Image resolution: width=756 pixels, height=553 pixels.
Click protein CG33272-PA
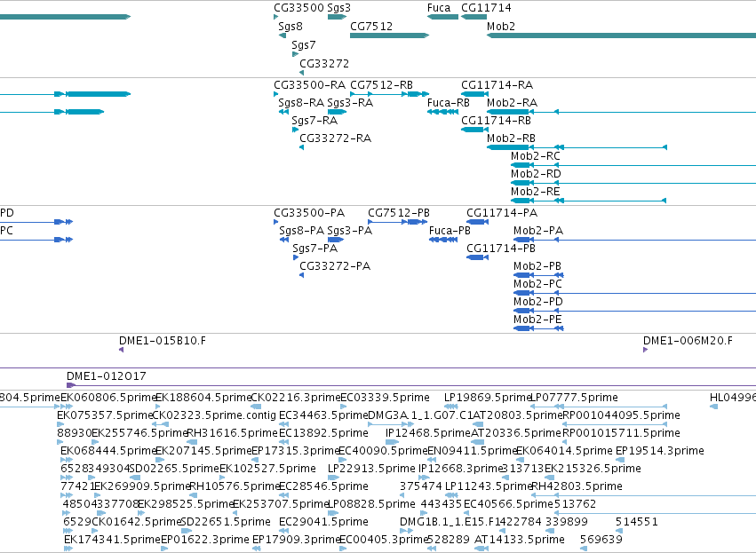[x=335, y=266]
